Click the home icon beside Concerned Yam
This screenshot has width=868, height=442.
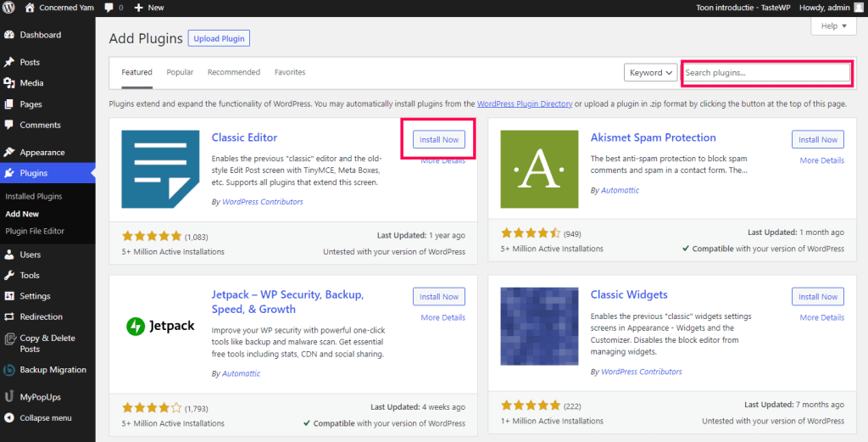pos(30,8)
